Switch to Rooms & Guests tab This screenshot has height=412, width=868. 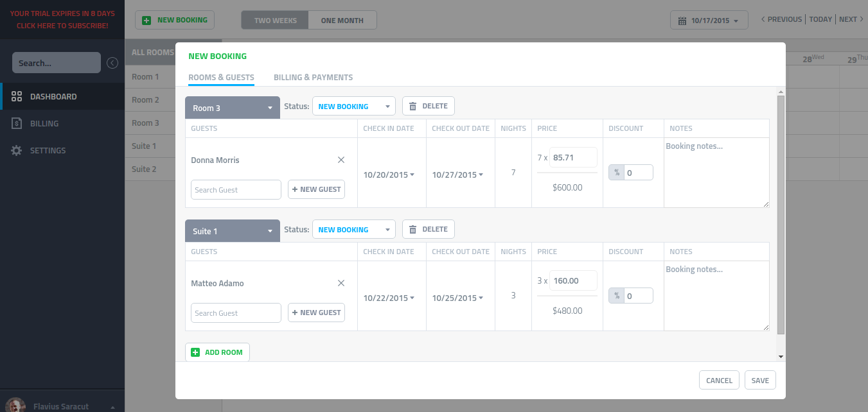[221, 78]
